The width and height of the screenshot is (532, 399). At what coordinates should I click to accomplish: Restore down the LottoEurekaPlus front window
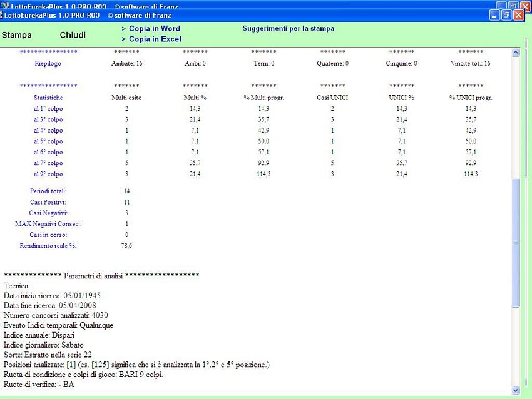coord(506,15)
